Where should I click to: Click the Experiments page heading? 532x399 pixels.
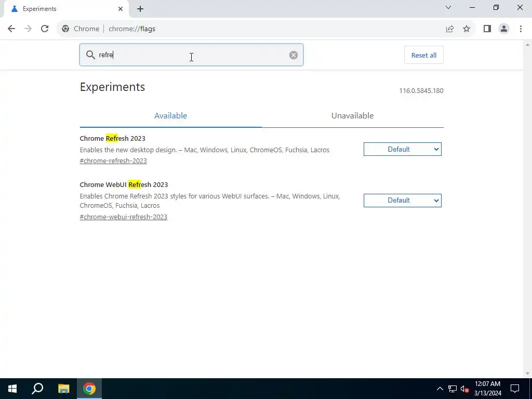point(112,87)
